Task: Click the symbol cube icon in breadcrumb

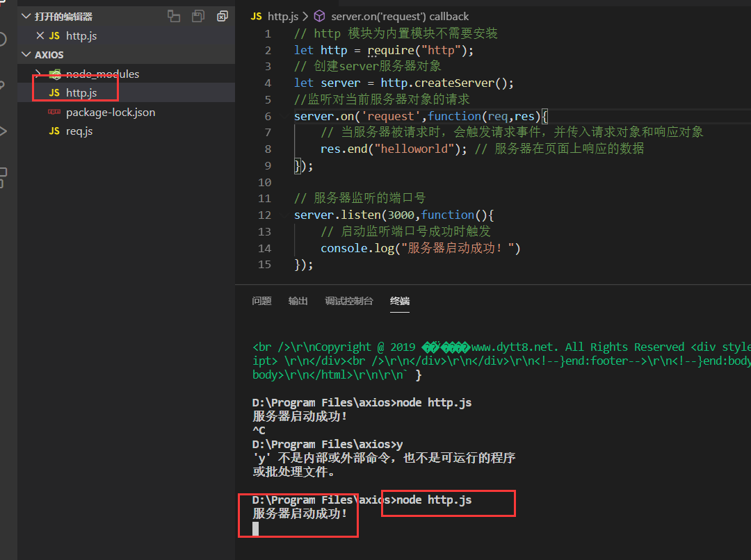Action: point(319,16)
